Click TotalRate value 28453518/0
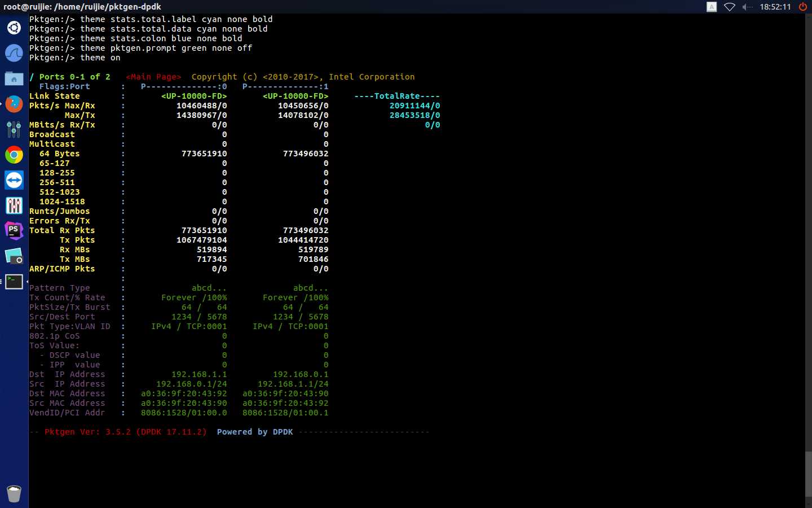812x508 pixels. pos(414,115)
